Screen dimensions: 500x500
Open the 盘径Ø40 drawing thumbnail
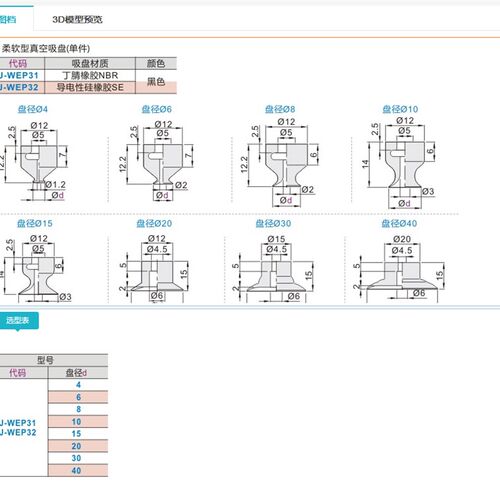pos(399,268)
